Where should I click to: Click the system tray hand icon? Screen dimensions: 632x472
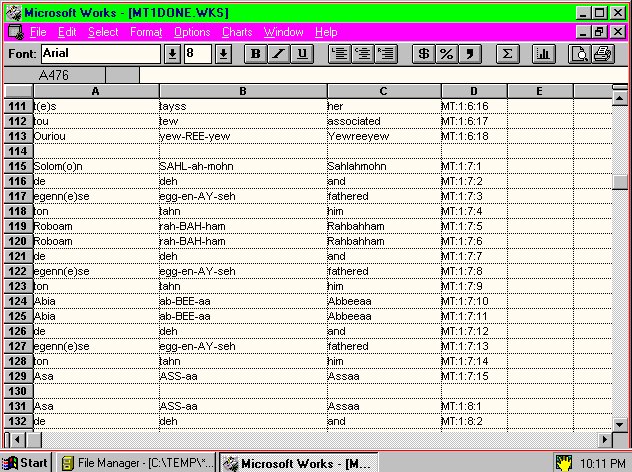[563, 463]
